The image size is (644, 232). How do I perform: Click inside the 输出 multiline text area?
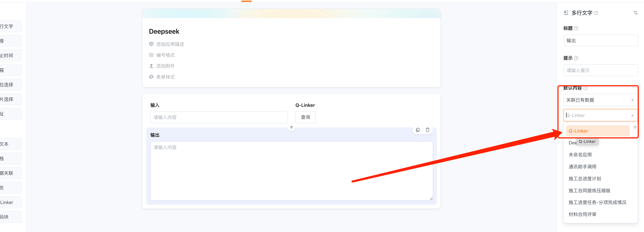291,171
